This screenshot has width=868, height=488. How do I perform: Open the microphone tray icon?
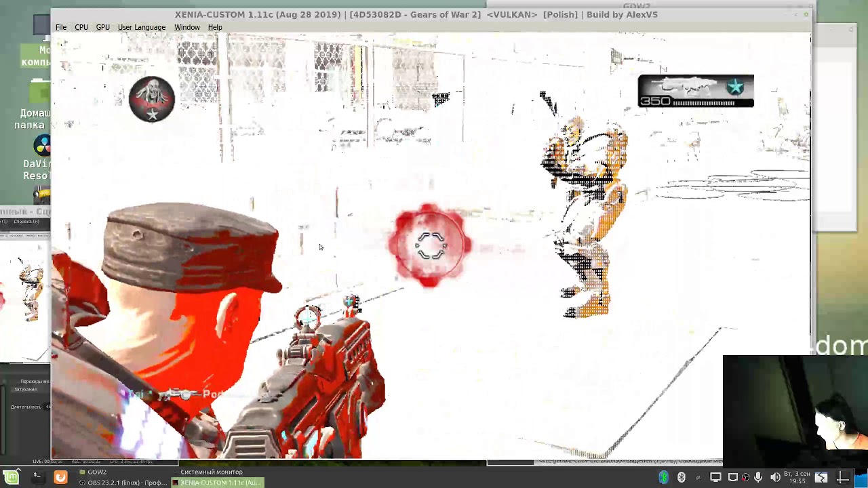[x=758, y=477]
